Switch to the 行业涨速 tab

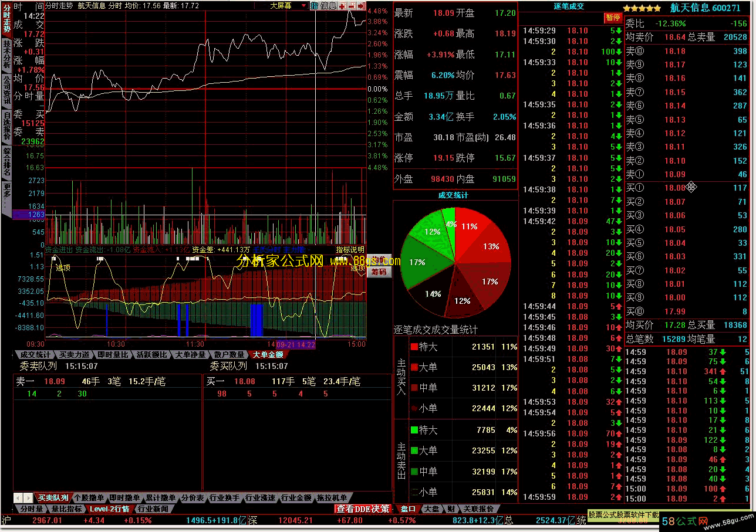click(x=260, y=497)
